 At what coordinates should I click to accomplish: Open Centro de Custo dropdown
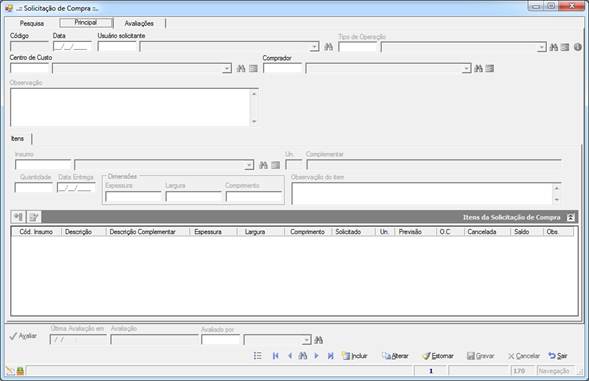click(x=227, y=68)
